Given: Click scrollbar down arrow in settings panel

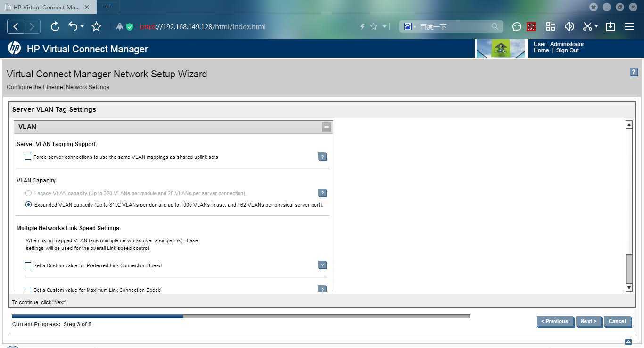Looking at the screenshot, I should (x=629, y=288).
